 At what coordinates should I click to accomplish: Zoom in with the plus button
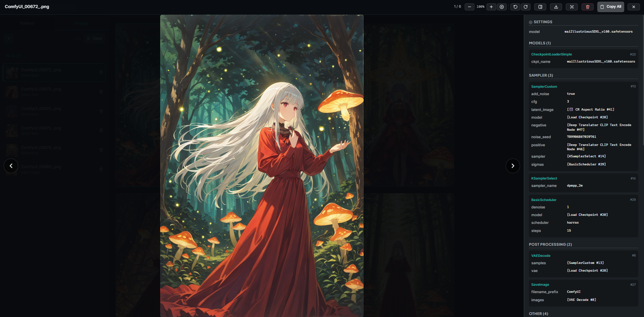pyautogui.click(x=491, y=7)
